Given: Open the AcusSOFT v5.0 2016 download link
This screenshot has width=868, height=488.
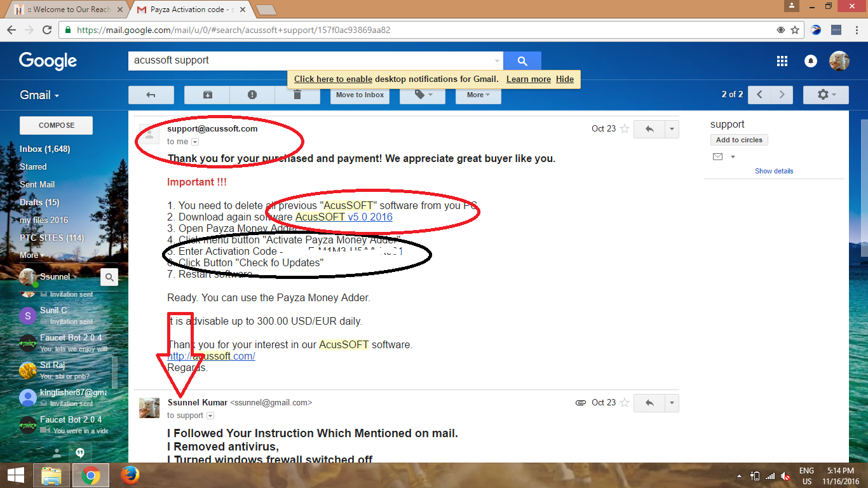Looking at the screenshot, I should point(344,217).
